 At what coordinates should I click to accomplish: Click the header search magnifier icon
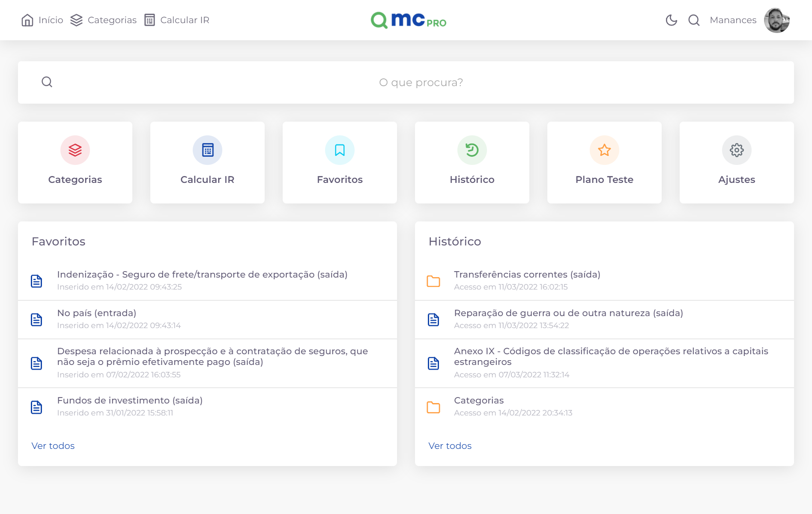click(694, 20)
